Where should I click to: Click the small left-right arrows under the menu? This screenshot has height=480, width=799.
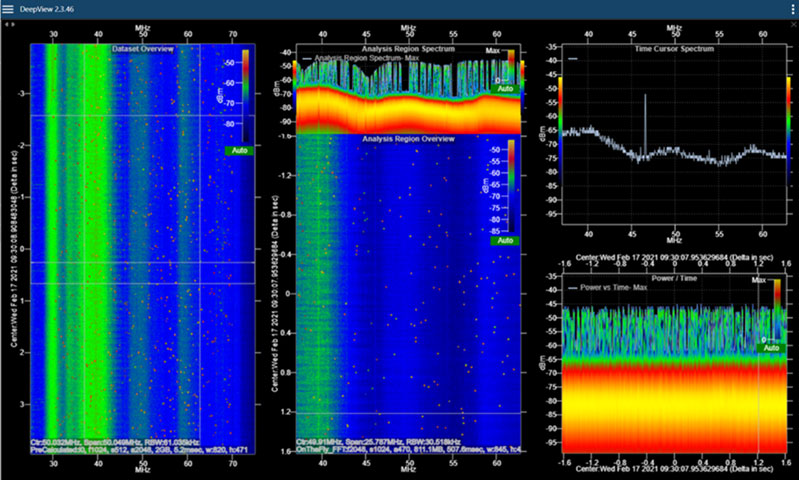click(9, 23)
